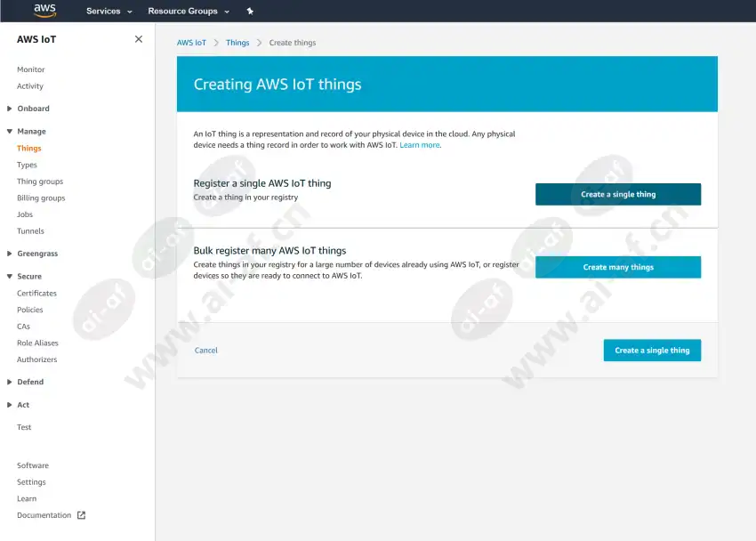
Task: Open Documentation external link icon
Action: point(82,515)
